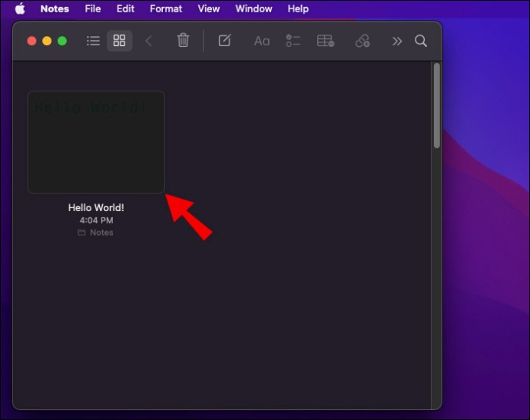Open the Notes app menu
530x420 pixels.
click(x=55, y=8)
